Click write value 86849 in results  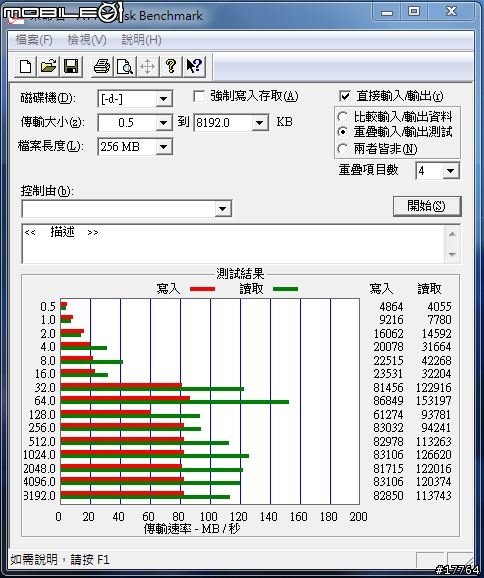click(388, 401)
